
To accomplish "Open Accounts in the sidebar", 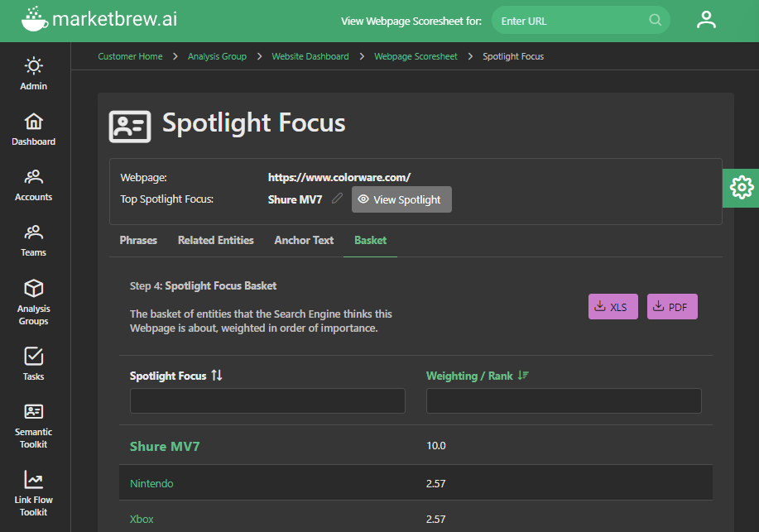I will (x=34, y=185).
